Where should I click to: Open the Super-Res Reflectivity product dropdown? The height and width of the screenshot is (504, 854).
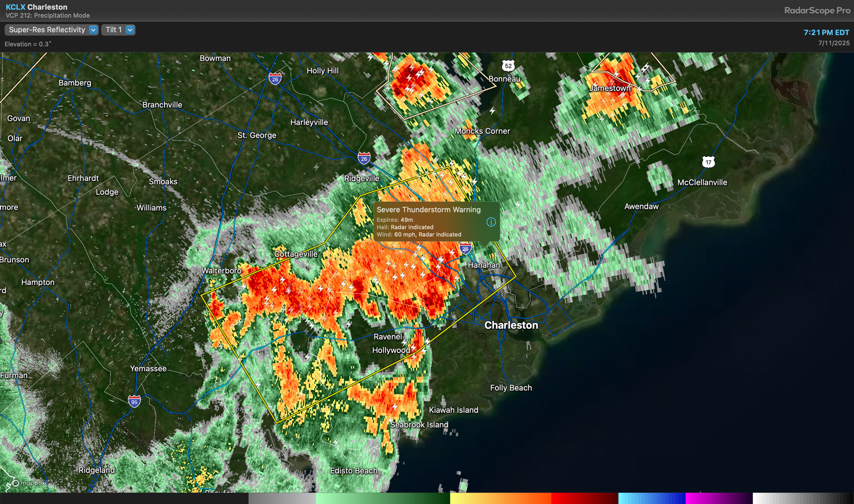(x=51, y=30)
